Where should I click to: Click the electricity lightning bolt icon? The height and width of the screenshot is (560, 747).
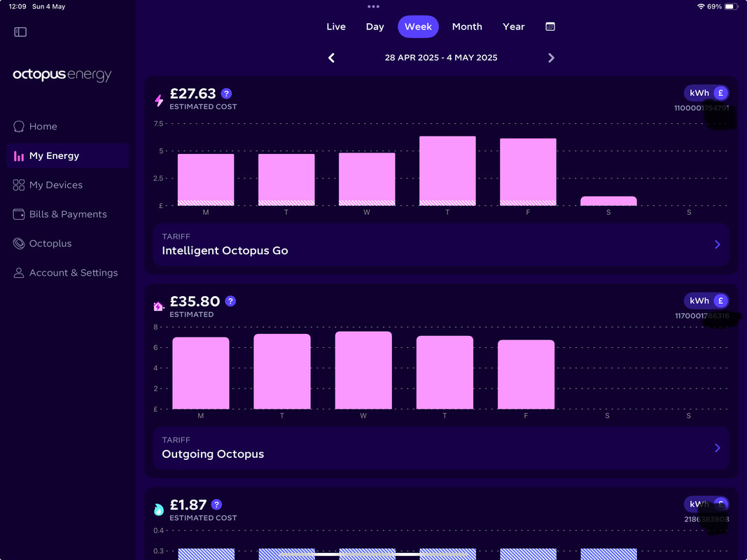pyautogui.click(x=159, y=100)
